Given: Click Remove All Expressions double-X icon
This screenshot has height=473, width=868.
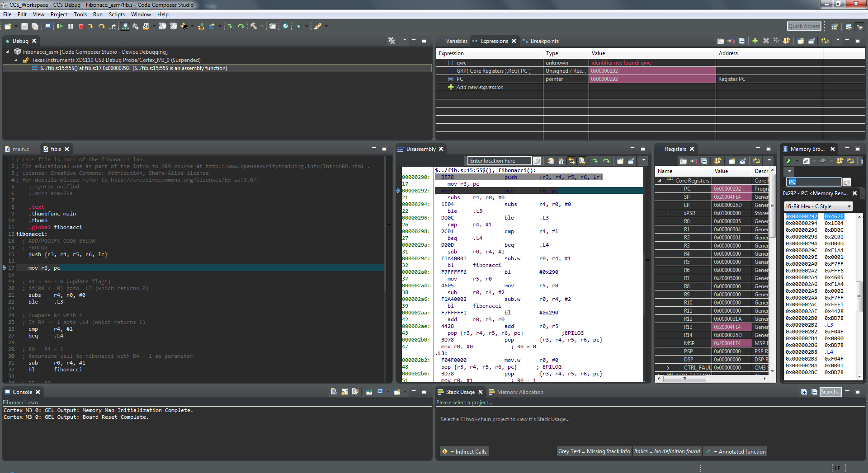Looking at the screenshot, I should [776, 41].
